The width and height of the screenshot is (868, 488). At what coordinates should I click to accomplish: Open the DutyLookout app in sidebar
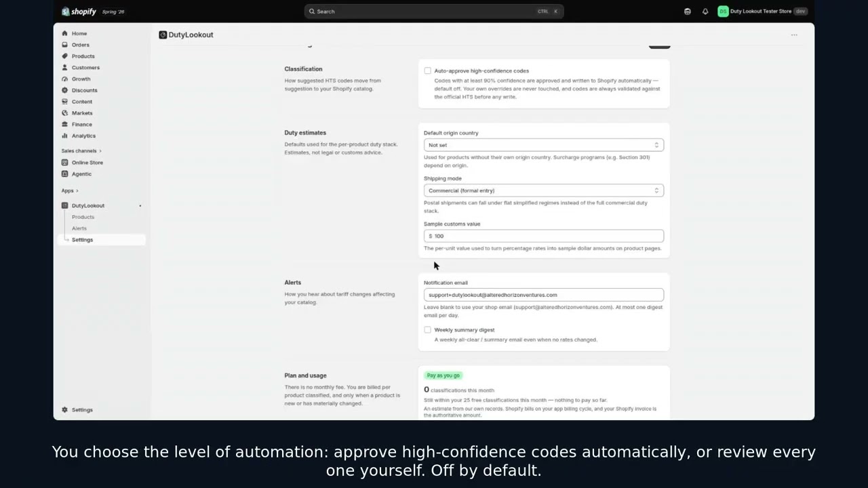click(x=88, y=205)
